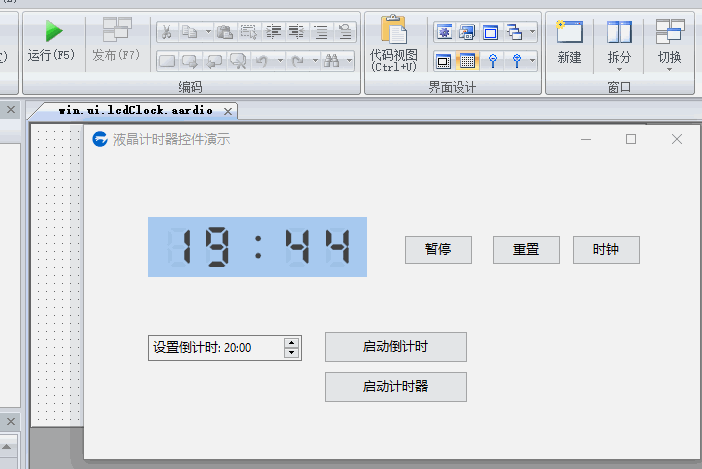Click the Start Countdown (启动倒计时) button
Screen dimensions: 702x469
[395, 347]
